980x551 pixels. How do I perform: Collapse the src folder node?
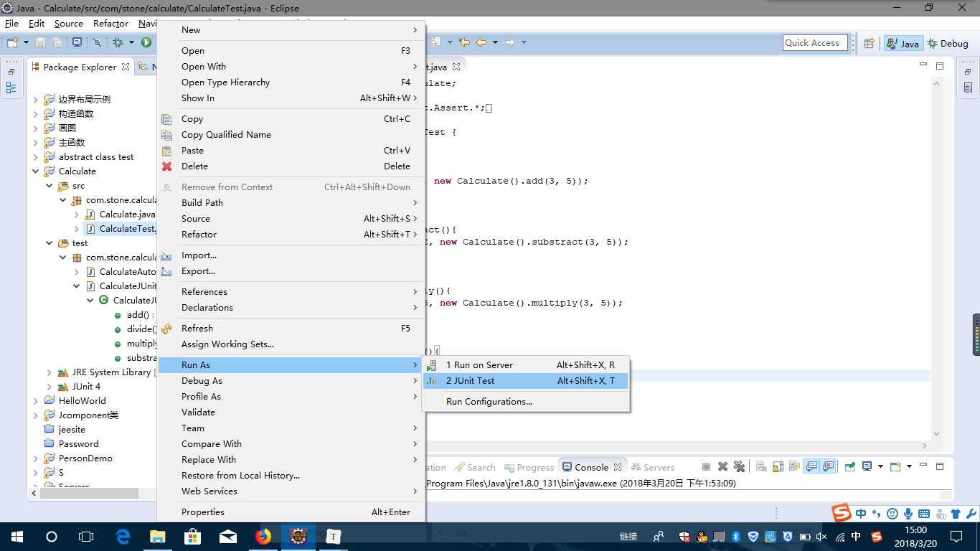pos(50,186)
